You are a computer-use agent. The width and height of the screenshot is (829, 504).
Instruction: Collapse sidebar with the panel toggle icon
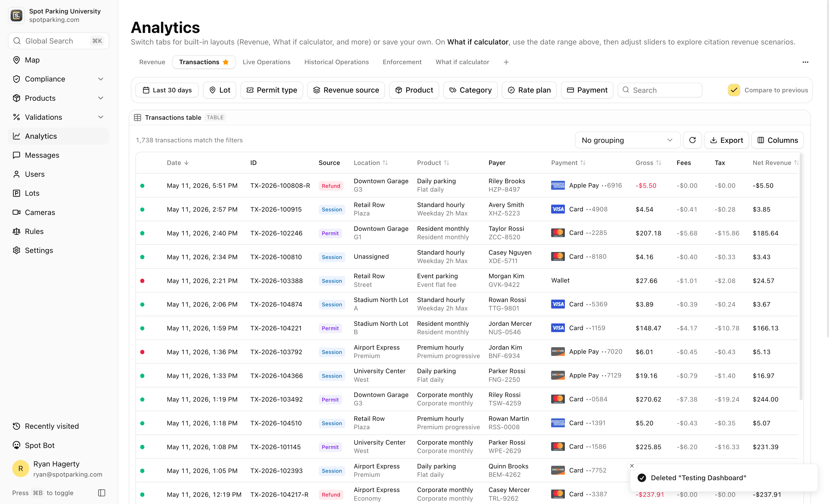102,492
